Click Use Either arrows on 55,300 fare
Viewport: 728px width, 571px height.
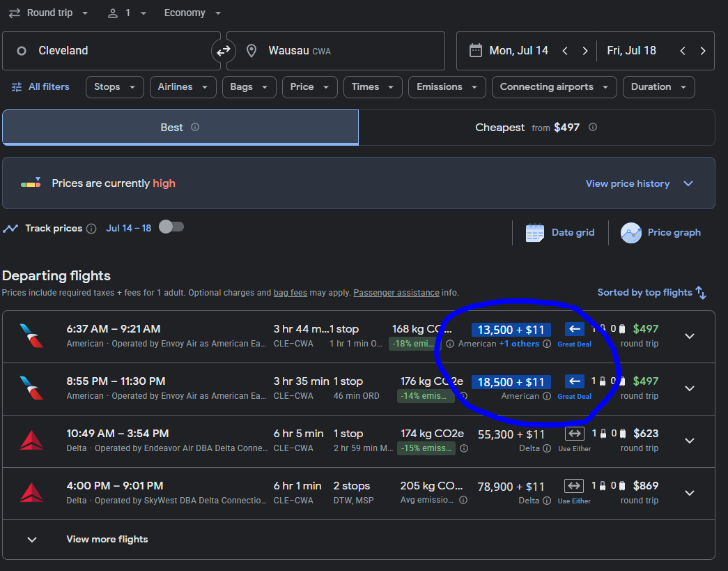click(x=574, y=434)
